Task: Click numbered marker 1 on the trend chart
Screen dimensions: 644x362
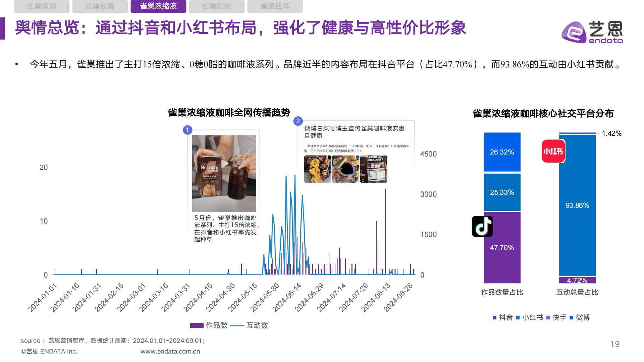Action: click(187, 130)
